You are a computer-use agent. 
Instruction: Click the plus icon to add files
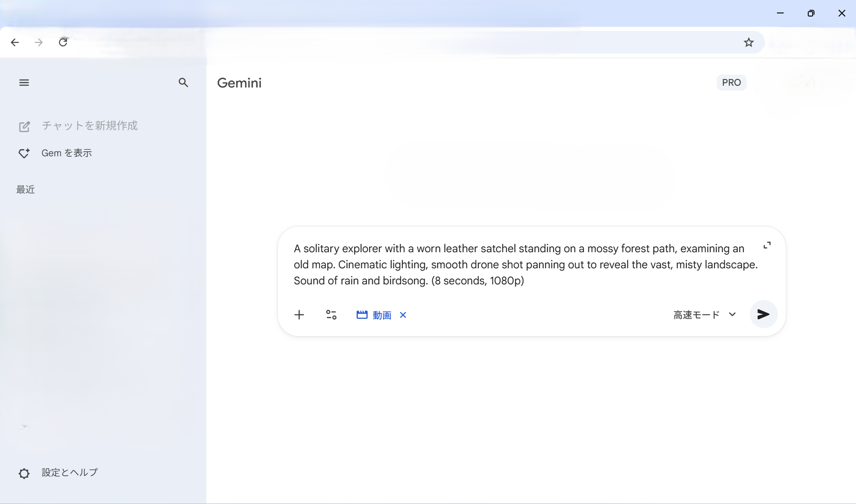click(x=299, y=315)
